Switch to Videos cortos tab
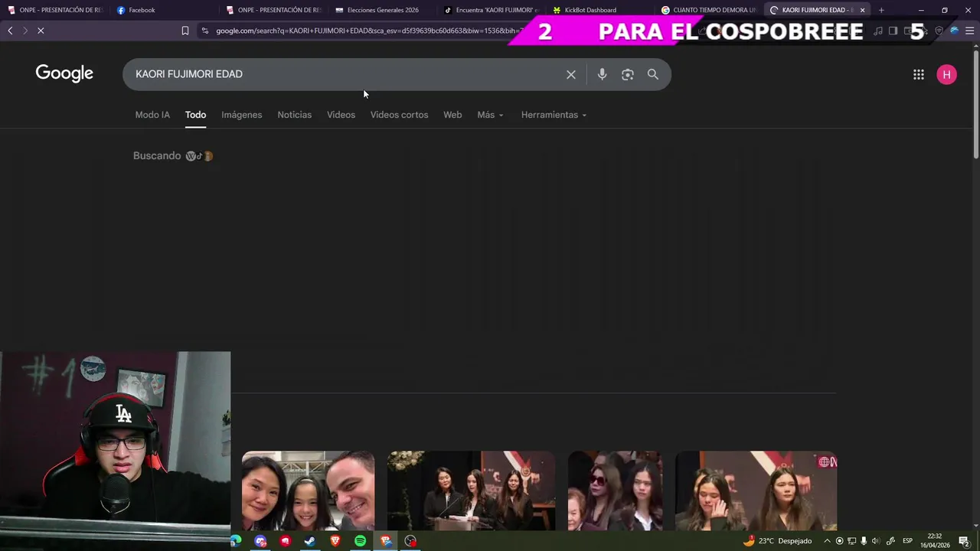980x551 pixels. click(399, 115)
